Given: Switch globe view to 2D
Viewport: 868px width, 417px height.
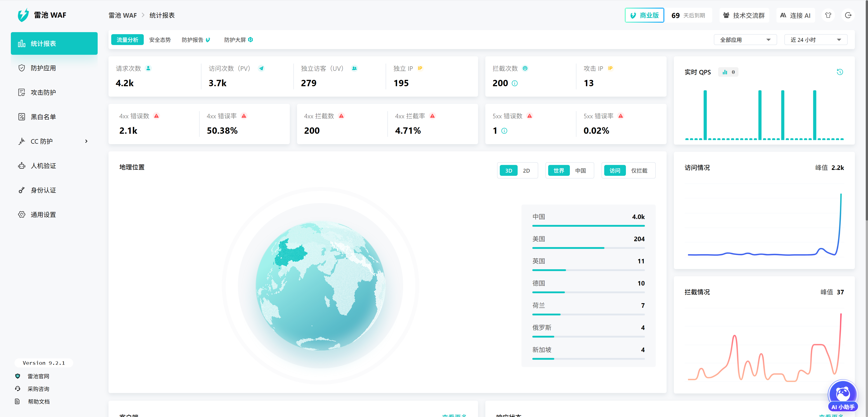Looking at the screenshot, I should pos(526,171).
